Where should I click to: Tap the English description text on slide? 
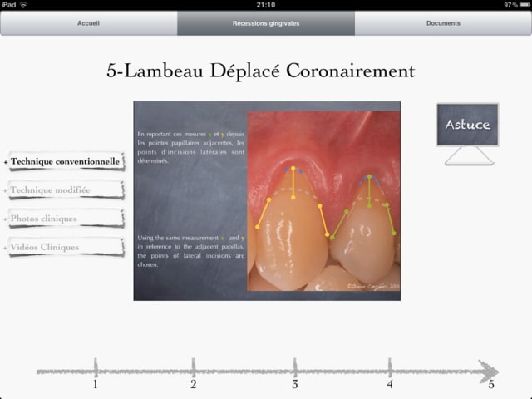click(x=191, y=251)
